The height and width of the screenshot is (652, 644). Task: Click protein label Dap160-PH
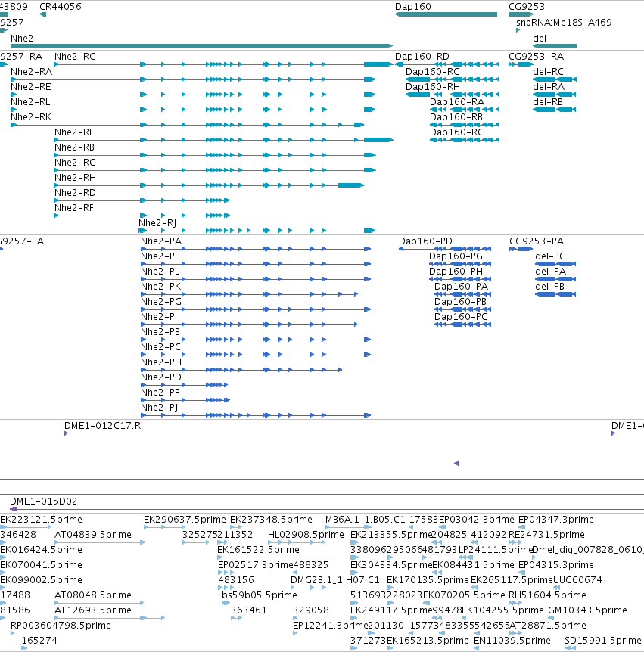pos(456,272)
